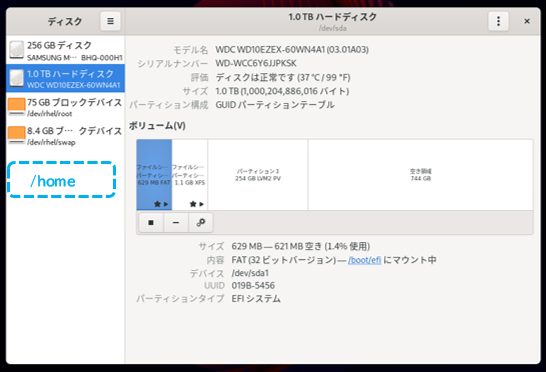Delete the selected partition with minus button
The width and height of the screenshot is (547, 372).
tap(176, 222)
